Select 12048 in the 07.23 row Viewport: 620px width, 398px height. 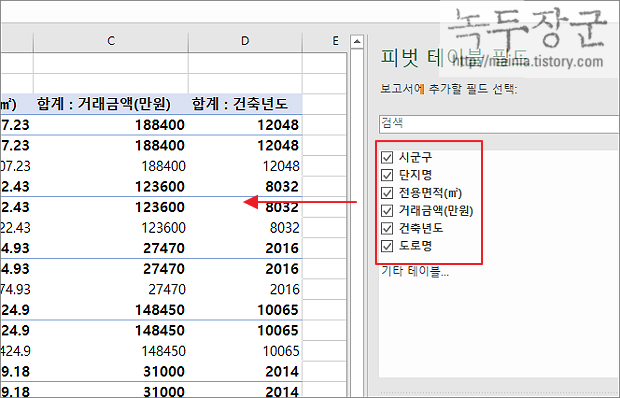245,166
